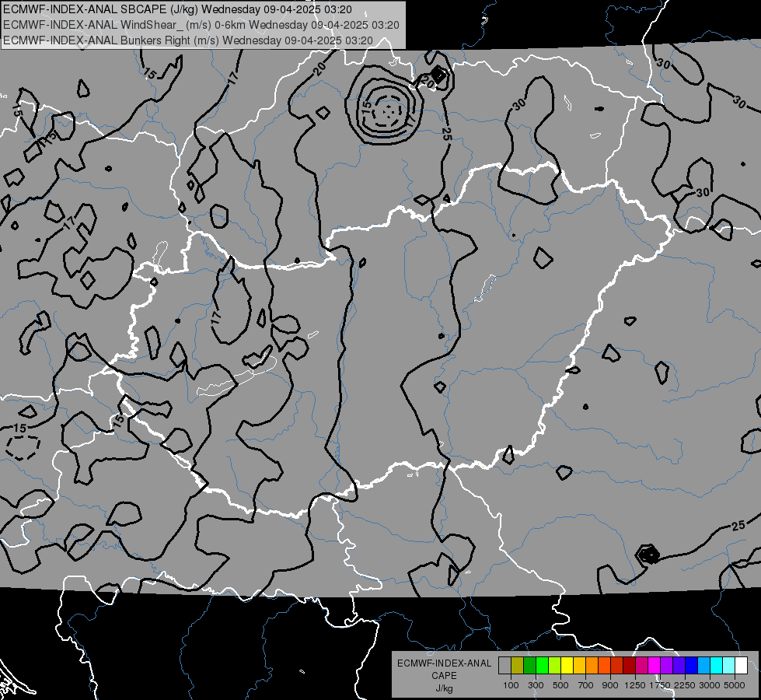The width and height of the screenshot is (761, 700).
Task: Click the dark red legend swatch
Action: tap(629, 666)
